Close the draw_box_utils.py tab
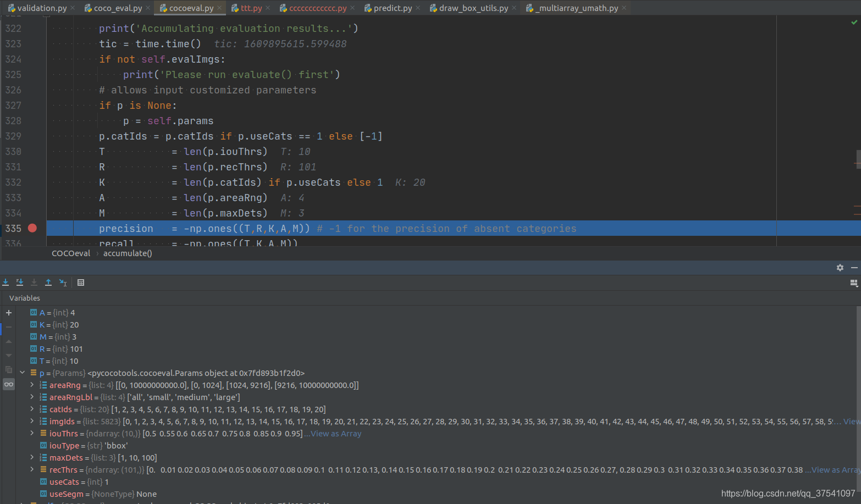 coord(514,8)
